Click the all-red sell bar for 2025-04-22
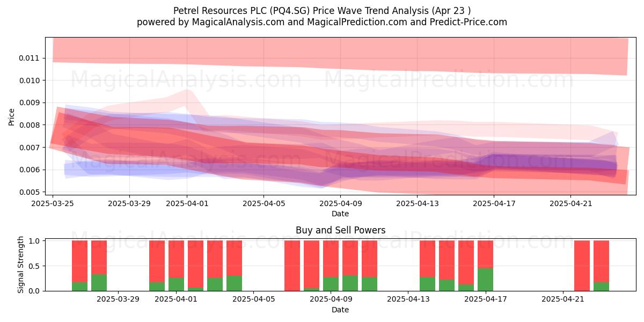 click(x=582, y=266)
